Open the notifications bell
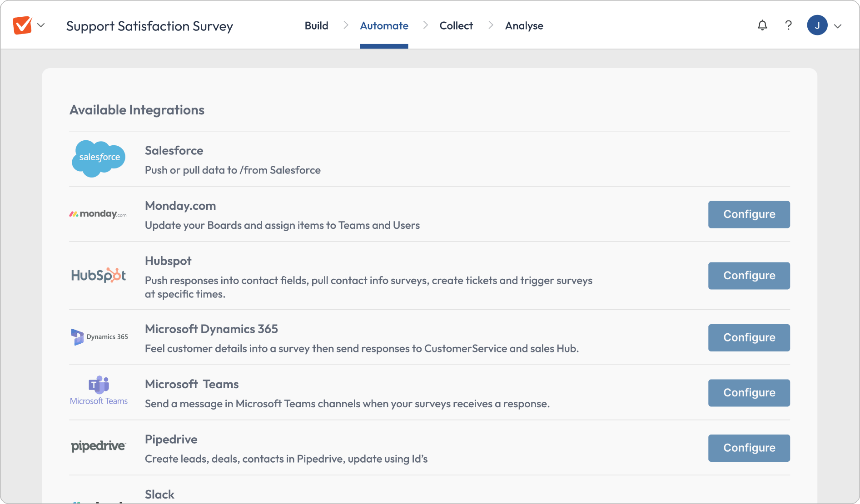 pos(762,25)
